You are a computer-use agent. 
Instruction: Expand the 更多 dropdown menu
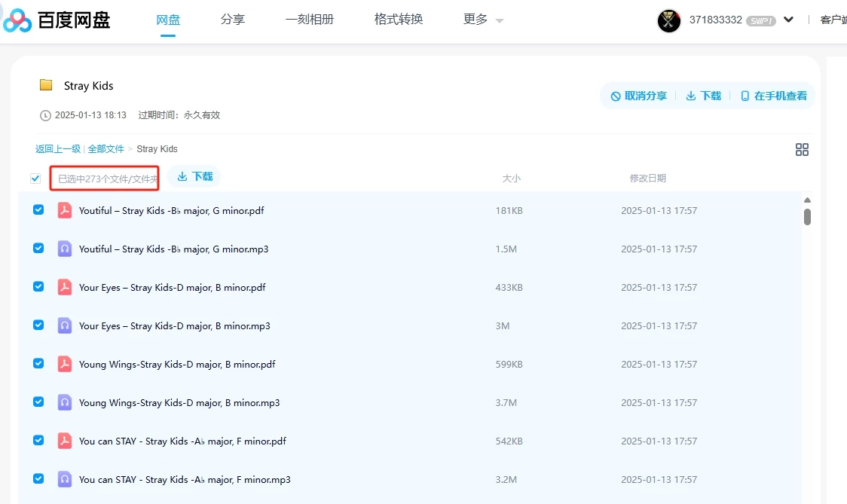(x=483, y=20)
